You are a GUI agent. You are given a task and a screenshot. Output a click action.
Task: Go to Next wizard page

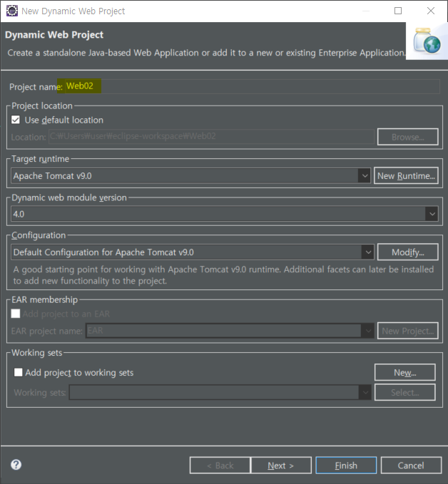click(x=281, y=465)
